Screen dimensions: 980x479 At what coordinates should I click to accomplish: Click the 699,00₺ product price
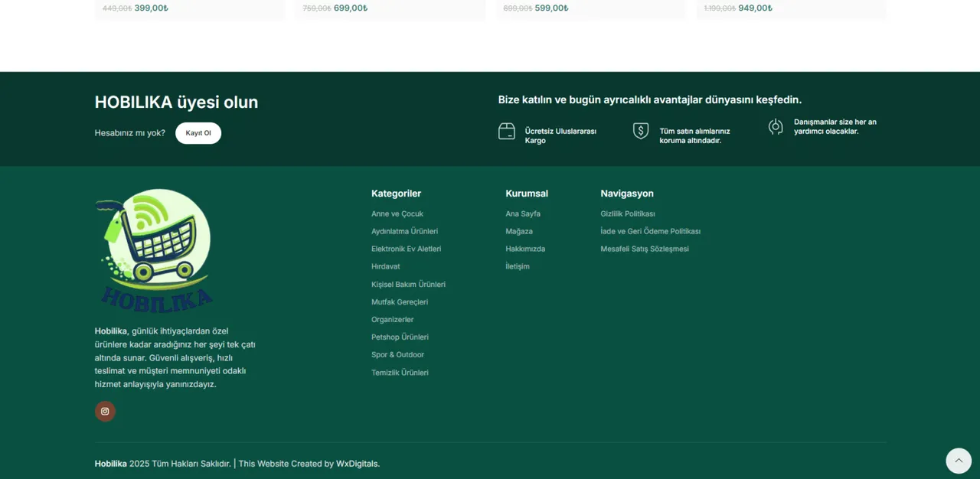(x=351, y=8)
